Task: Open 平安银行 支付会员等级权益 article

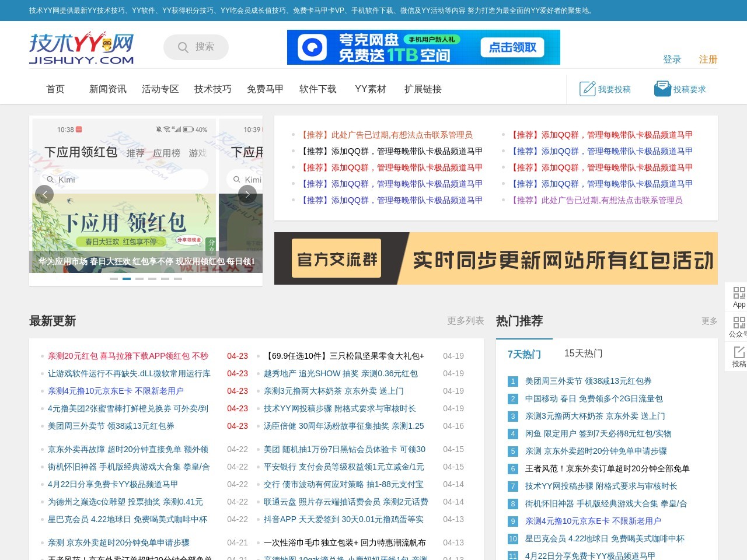Action: pyautogui.click(x=344, y=467)
